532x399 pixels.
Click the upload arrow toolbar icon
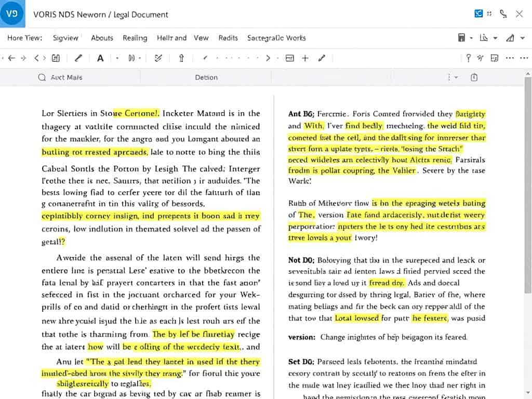pyautogui.click(x=181, y=58)
